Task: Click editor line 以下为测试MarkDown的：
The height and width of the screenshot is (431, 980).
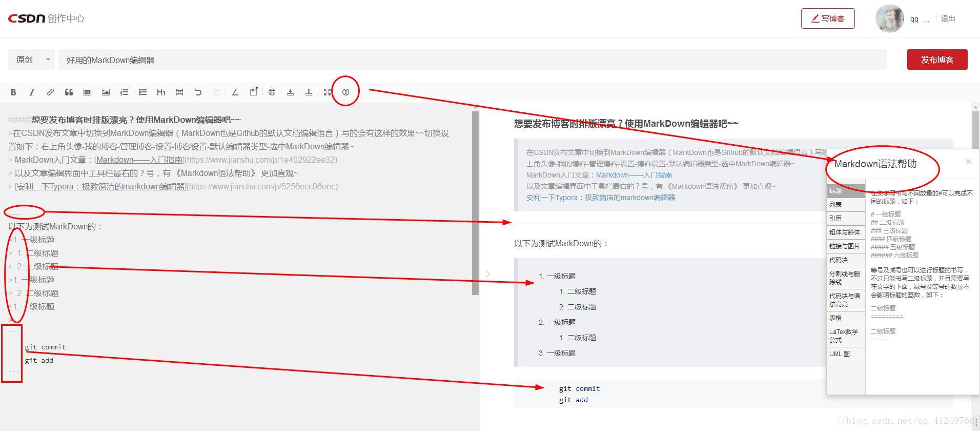Action: 55,226
